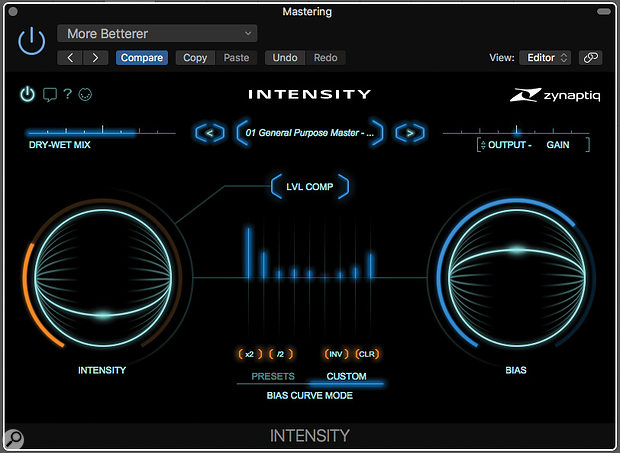Image resolution: width=620 pixels, height=453 pixels.
Task: Open the View Editor dropdown
Action: [x=545, y=58]
